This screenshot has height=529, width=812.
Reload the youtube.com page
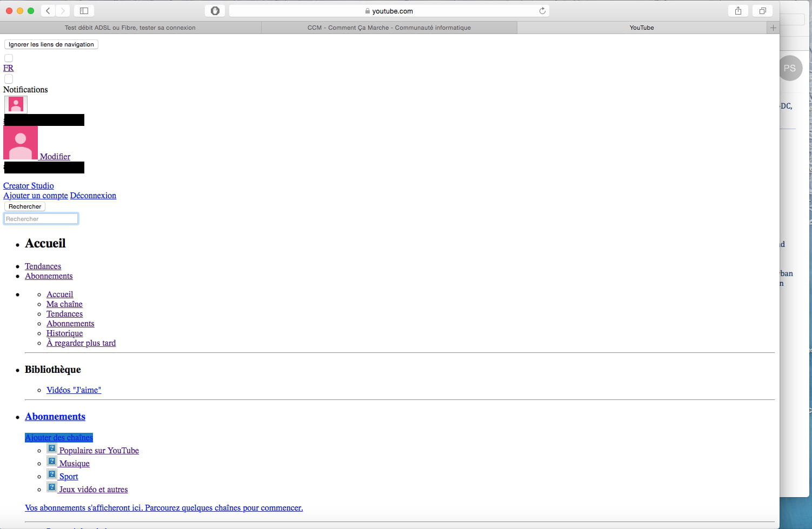542,11
